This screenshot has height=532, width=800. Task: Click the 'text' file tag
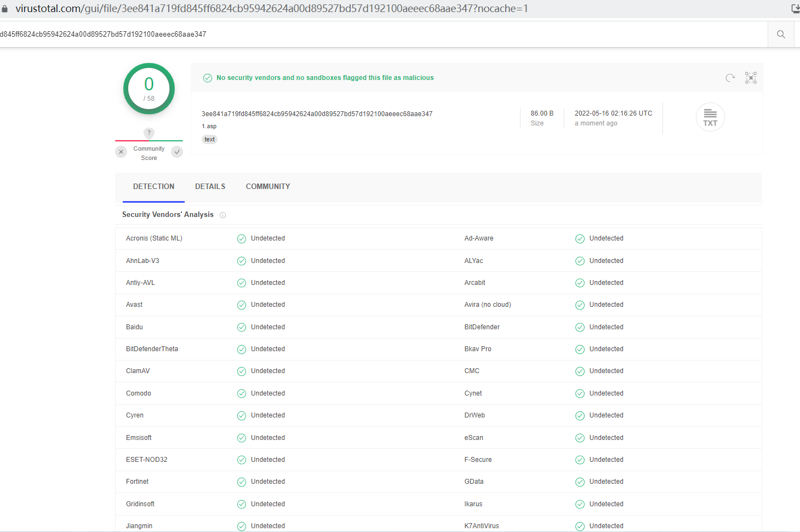(x=210, y=139)
